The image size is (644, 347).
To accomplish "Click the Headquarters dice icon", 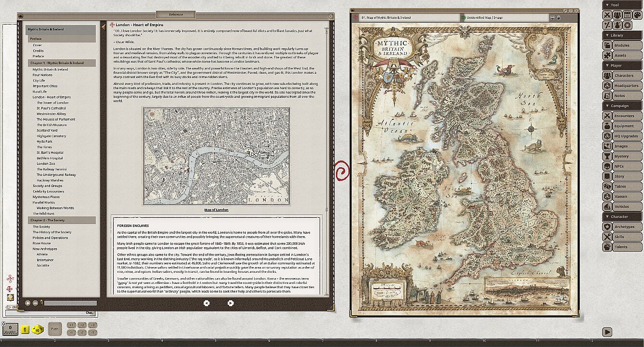I will click(607, 85).
